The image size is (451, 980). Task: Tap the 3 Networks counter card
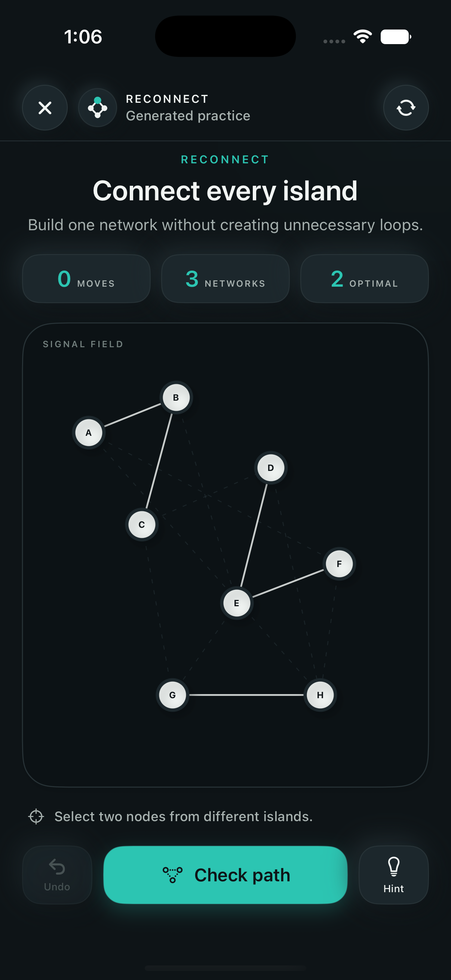[225, 278]
